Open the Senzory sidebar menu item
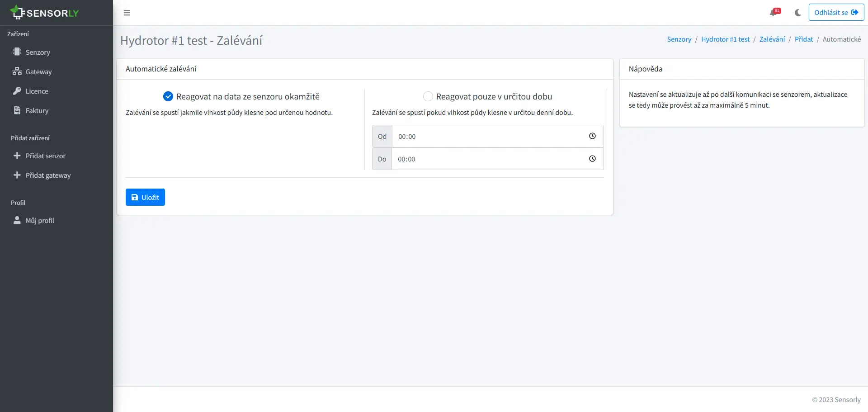This screenshot has width=868, height=412. pos(38,52)
